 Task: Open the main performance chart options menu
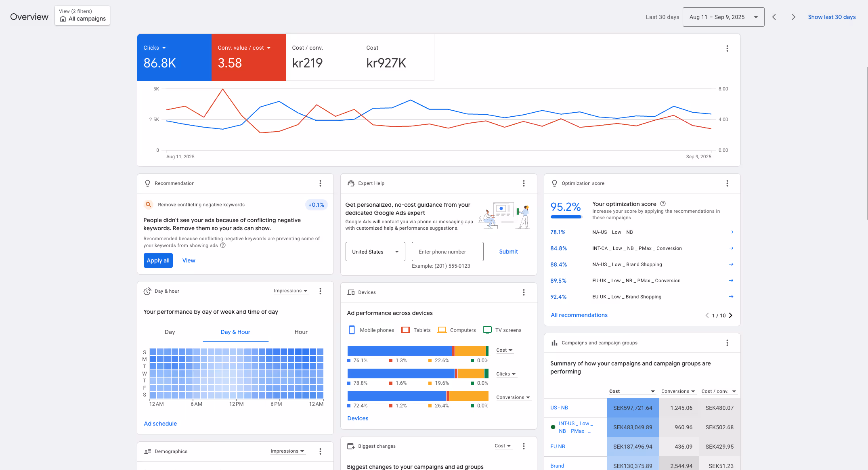coord(727,48)
